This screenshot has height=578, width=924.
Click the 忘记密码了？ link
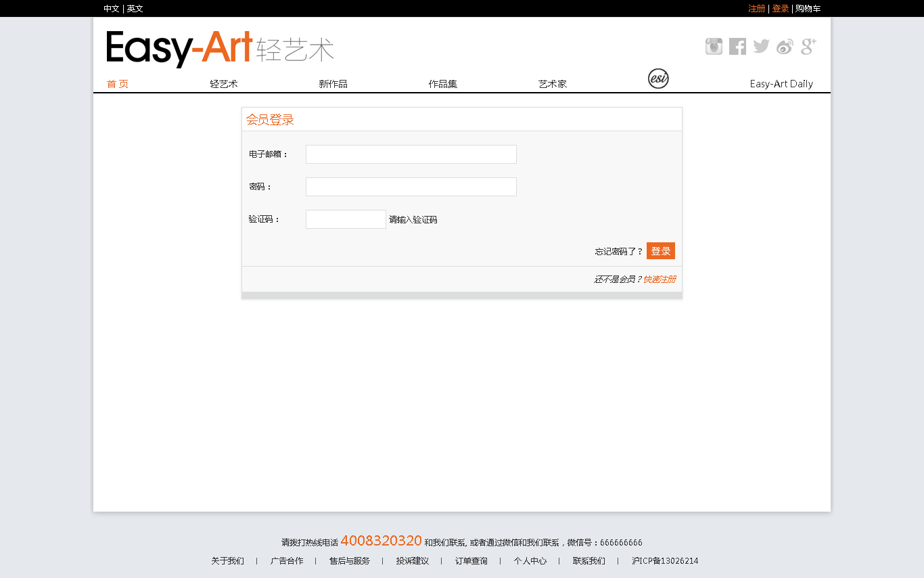coord(619,252)
